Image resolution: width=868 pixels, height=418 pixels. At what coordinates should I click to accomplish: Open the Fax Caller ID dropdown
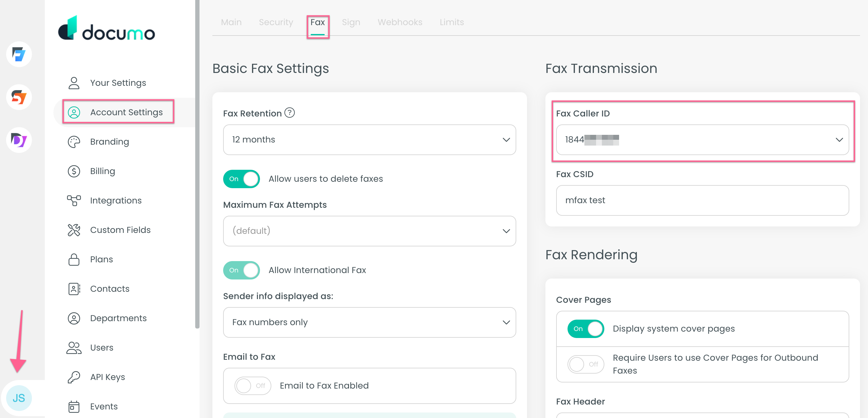tap(703, 140)
